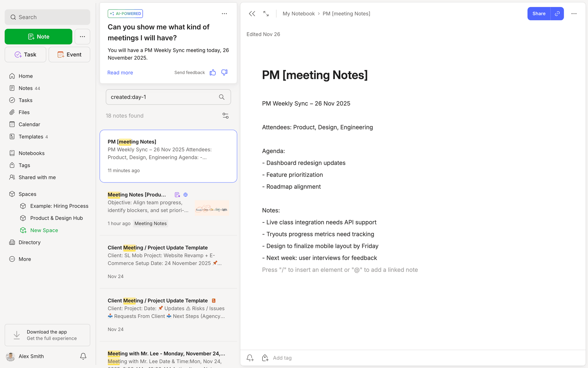Click Meeting Notes tag chip
The width and height of the screenshot is (588, 368).
point(151,224)
